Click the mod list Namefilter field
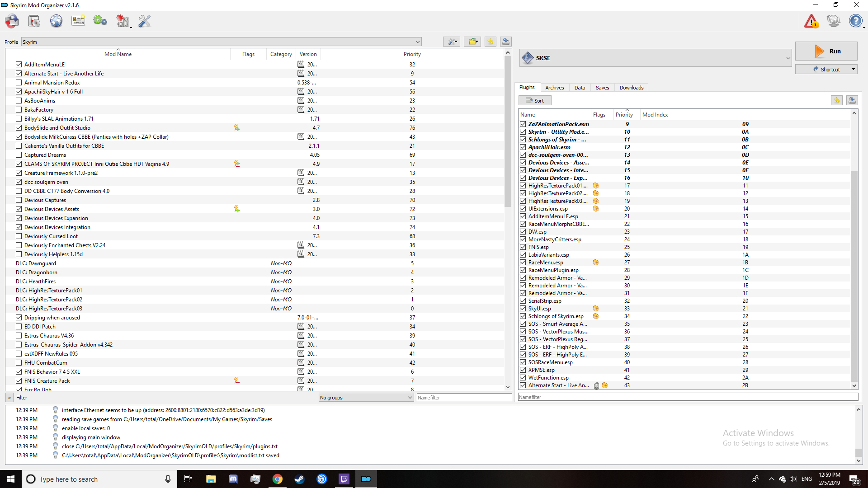The height and width of the screenshot is (488, 868). 464,398
